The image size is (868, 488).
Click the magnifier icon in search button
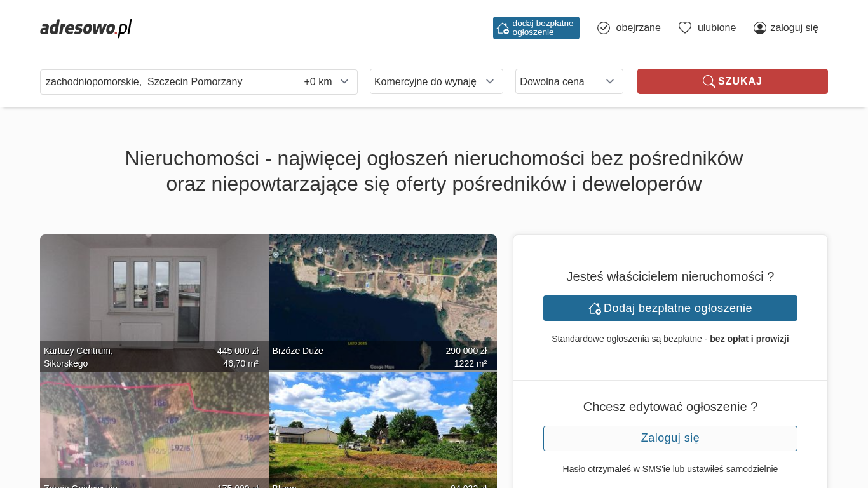[x=709, y=81]
